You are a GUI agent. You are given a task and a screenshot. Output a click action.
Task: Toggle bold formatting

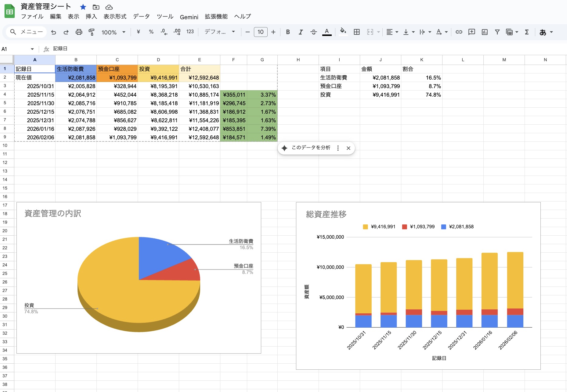tap(287, 32)
